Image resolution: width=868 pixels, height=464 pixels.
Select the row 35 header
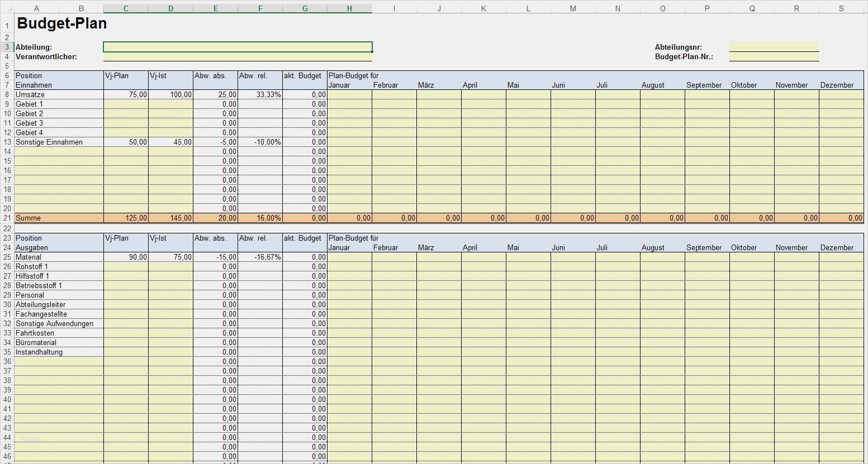pos(7,352)
